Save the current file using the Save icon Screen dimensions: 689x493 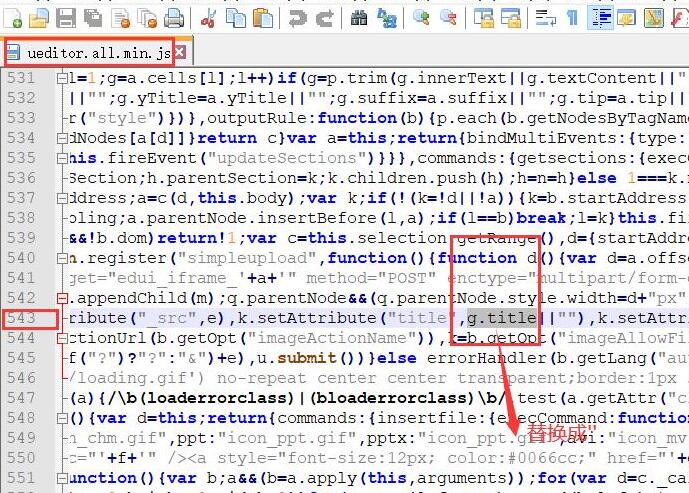coord(65,17)
